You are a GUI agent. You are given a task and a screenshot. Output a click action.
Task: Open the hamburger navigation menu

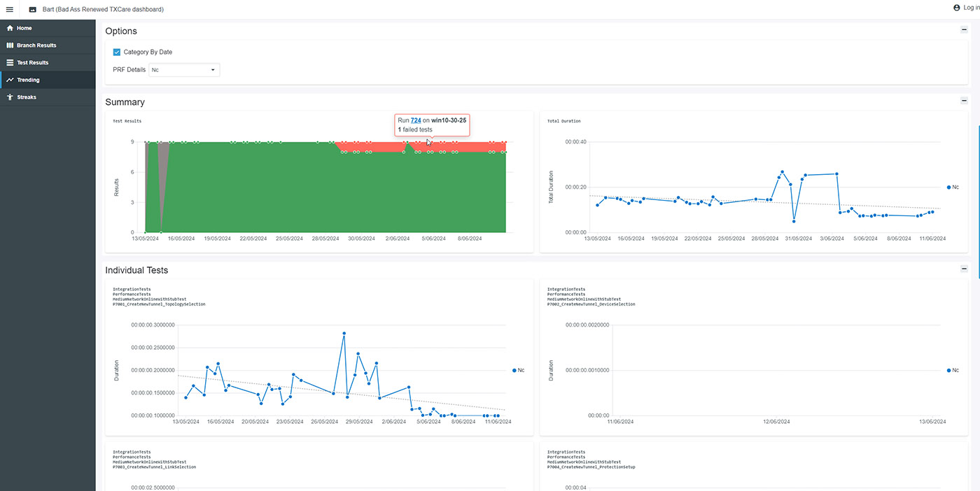click(9, 9)
